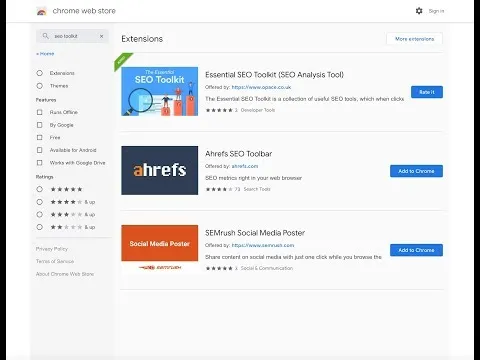
Task: Check the Runs Offline feature box
Action: pyautogui.click(x=40, y=112)
